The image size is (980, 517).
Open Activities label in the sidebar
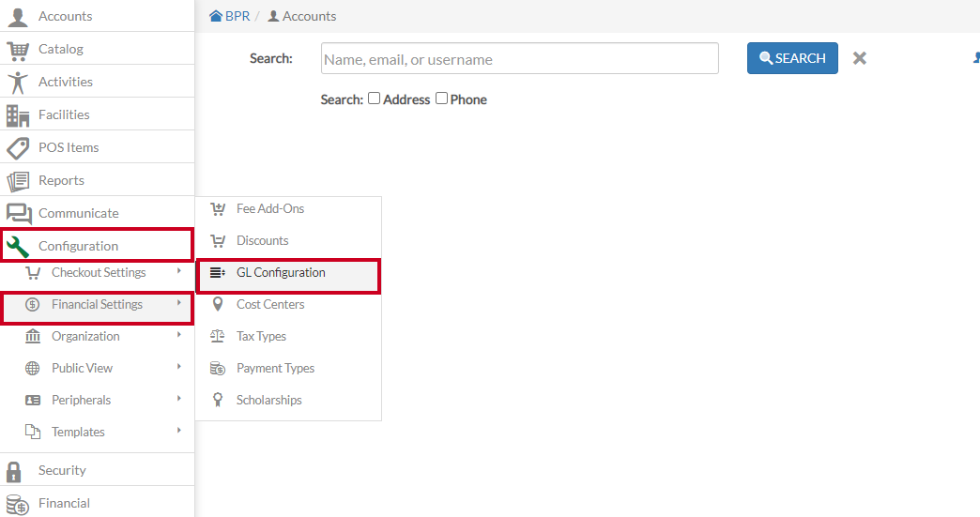coord(66,82)
